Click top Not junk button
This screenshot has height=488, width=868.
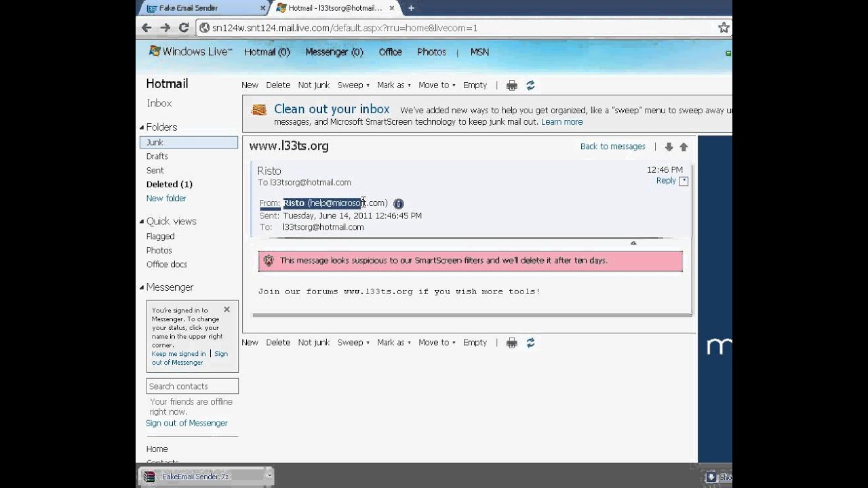314,85
